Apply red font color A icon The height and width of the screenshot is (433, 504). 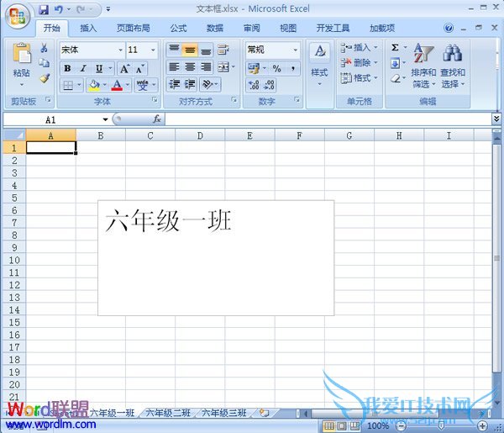click(117, 85)
